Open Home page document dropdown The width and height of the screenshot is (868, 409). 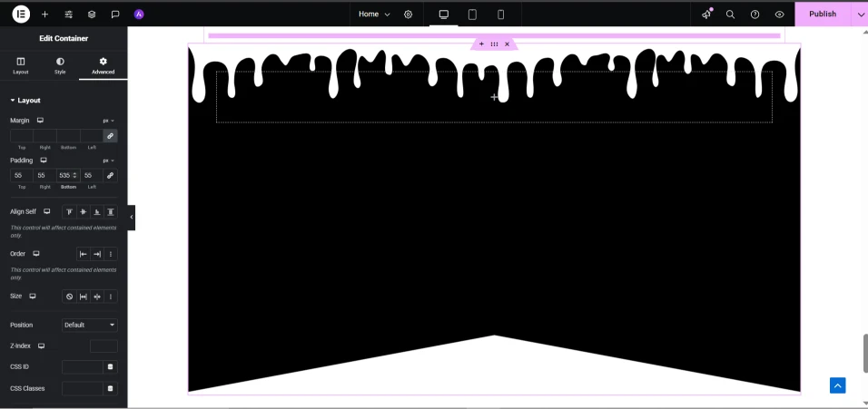click(374, 15)
